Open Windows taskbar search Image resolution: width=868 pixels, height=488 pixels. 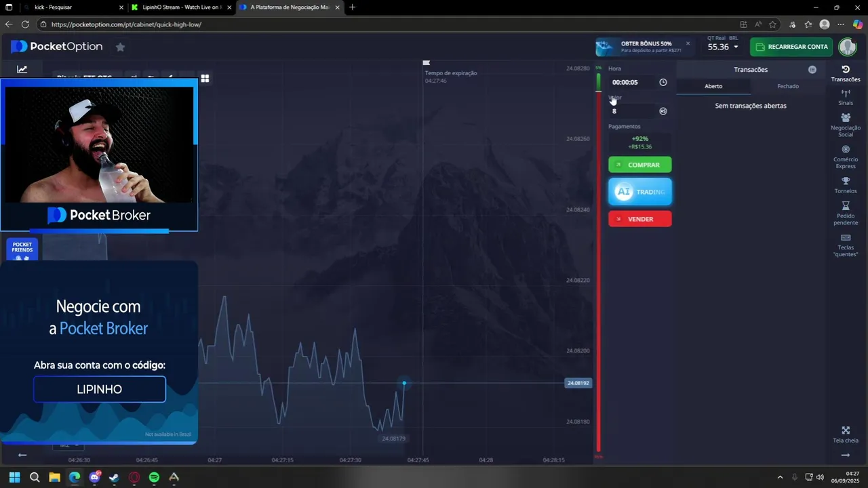point(35,478)
